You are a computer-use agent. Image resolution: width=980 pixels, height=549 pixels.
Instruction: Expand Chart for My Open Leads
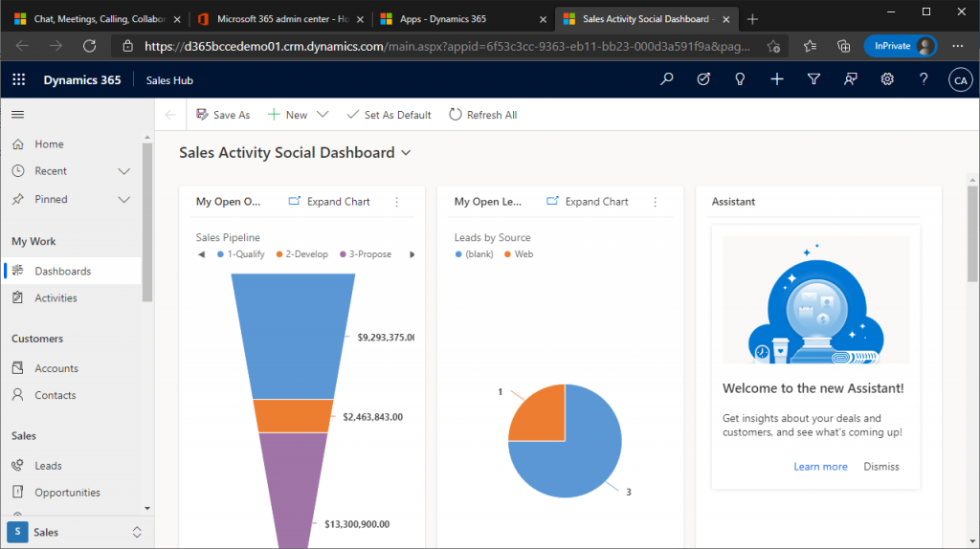click(x=588, y=202)
